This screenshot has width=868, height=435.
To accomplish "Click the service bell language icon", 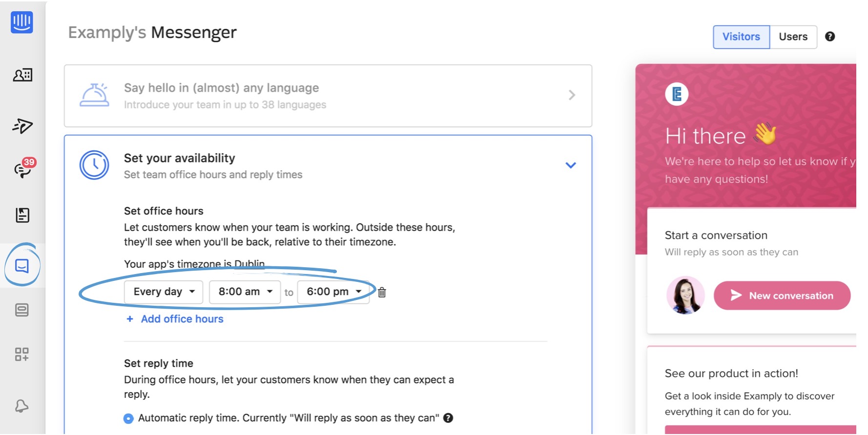I will coord(94,95).
